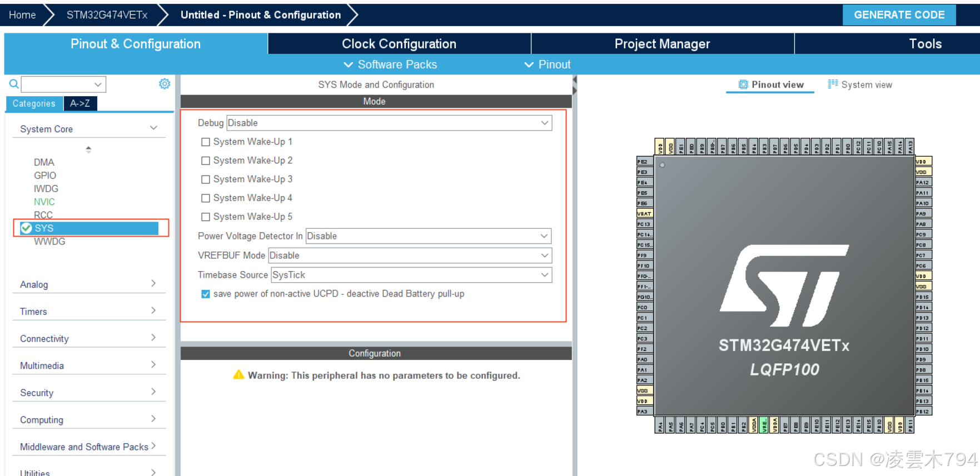Open the categories settings gear icon
Viewport: 980px width, 476px height.
tap(165, 84)
